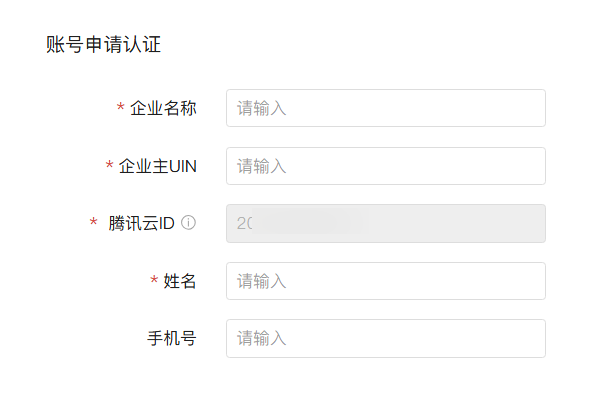Click the 账号申请认证 heading

pos(103,45)
